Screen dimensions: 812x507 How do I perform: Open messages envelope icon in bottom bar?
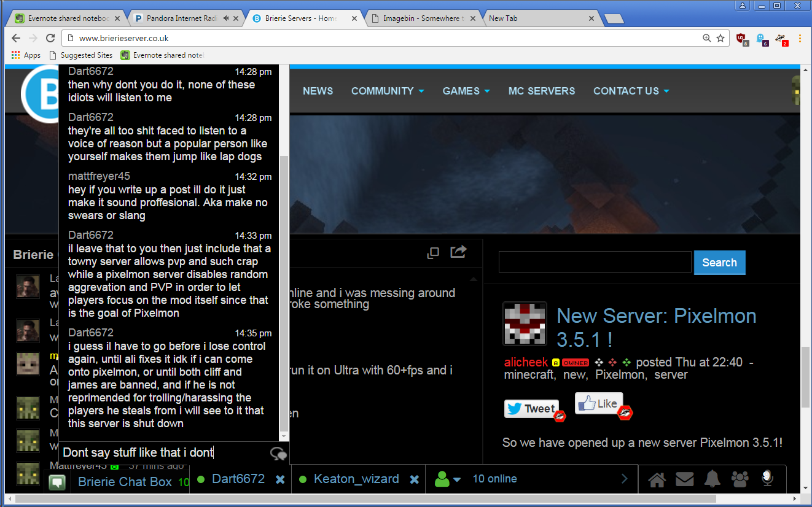tap(685, 479)
